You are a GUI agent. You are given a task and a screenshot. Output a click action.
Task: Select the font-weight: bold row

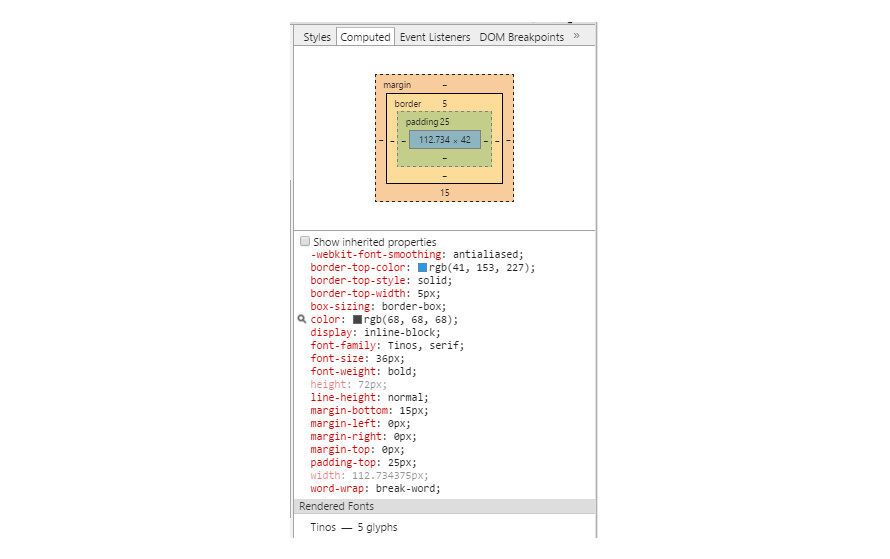pyautogui.click(x=363, y=372)
